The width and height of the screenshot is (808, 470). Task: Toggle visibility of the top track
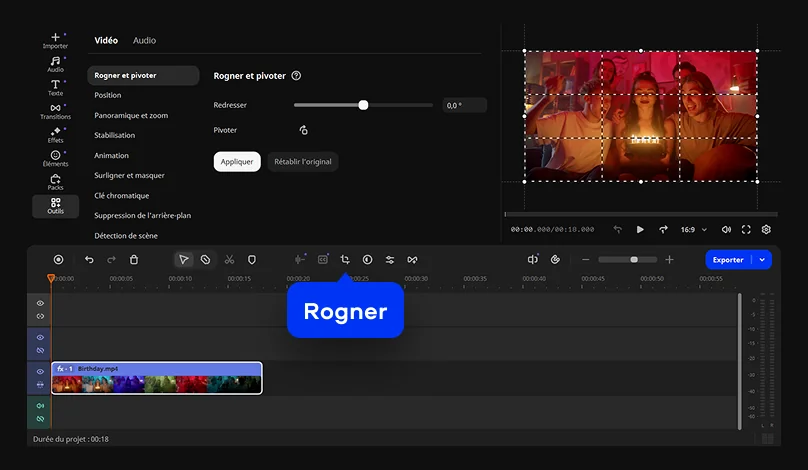coord(40,303)
